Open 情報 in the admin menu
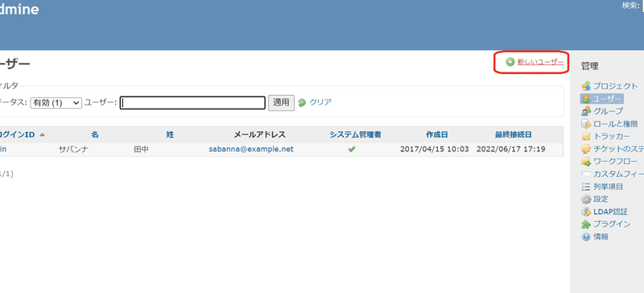 point(601,237)
